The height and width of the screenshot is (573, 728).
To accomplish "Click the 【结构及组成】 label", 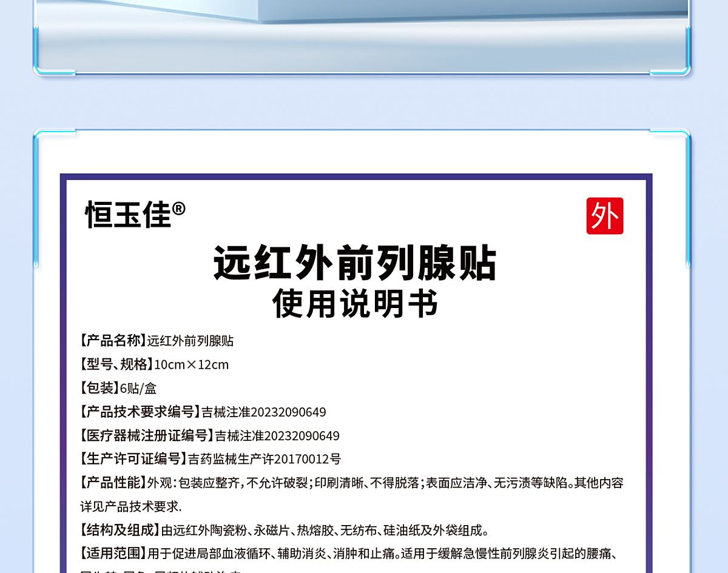I will [120, 530].
